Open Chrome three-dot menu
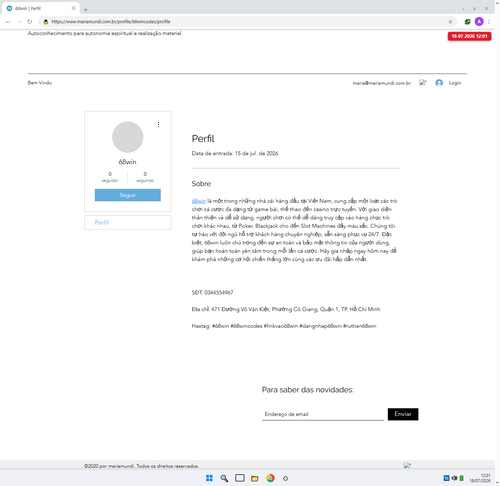Image resolution: width=500 pixels, height=486 pixels. tap(489, 22)
